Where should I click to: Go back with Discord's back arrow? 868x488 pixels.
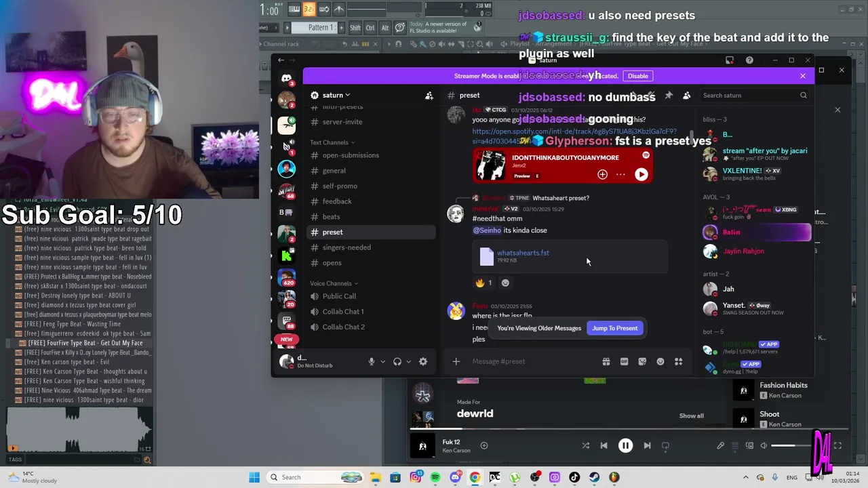point(281,60)
